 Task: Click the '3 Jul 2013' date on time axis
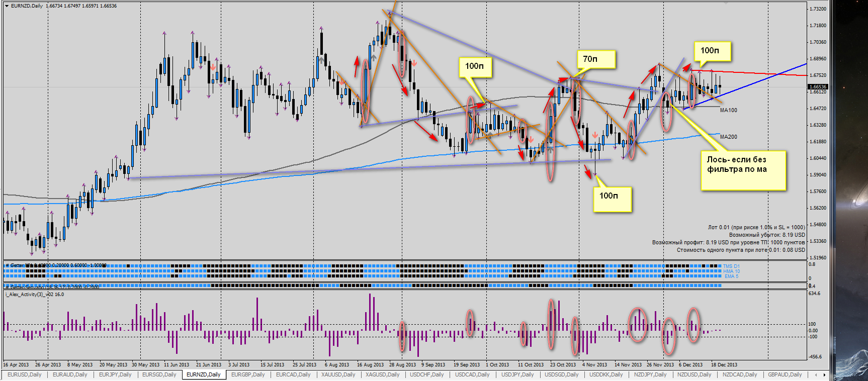239,365
